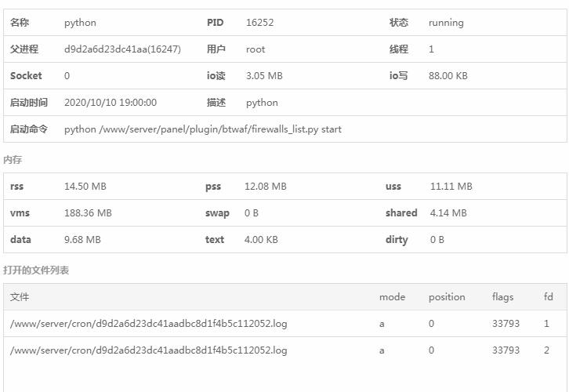The width and height of the screenshot is (569, 392).
Task: Click the uss value 11.11 MB
Action: (x=451, y=187)
